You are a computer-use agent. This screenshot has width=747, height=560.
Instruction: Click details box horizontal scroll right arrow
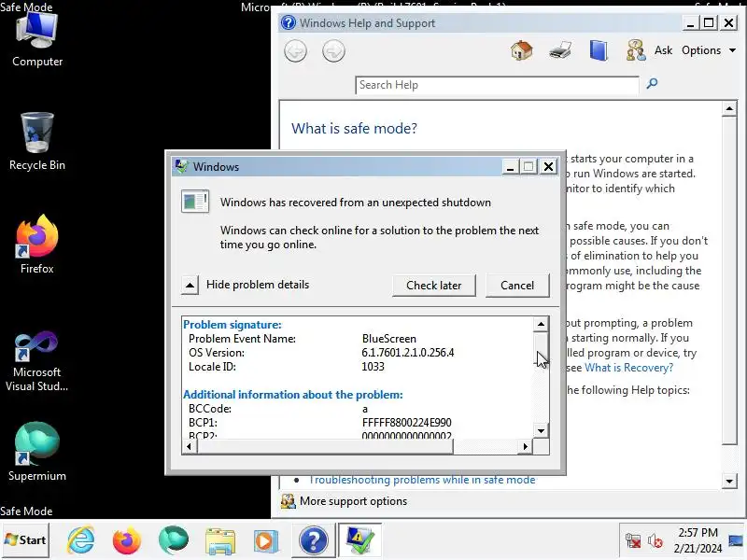click(525, 446)
